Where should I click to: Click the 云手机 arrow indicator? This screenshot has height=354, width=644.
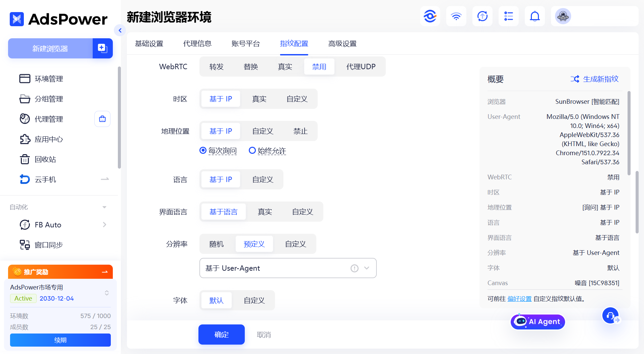click(105, 179)
